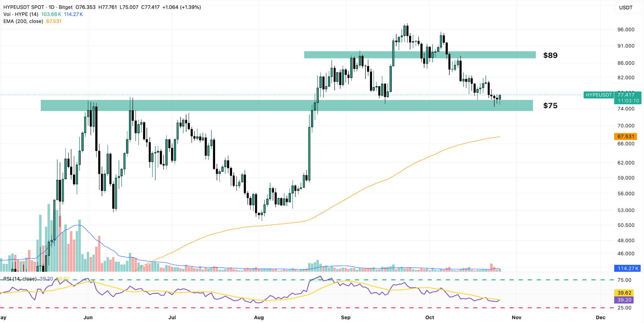Click the HYPEUSDT SPOT · 1D · Bitget title
The width and height of the screenshot is (644, 323).
(38, 7)
